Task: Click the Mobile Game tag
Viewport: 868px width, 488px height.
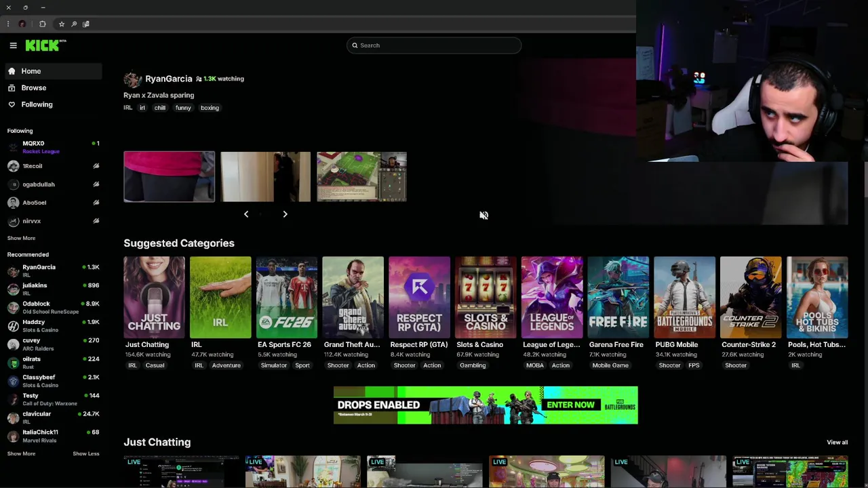Action: click(x=610, y=365)
